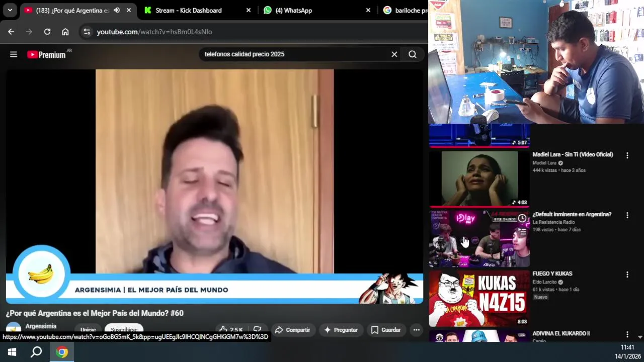644x362 pixels.
Task: Open the YouTube hamburger guide menu
Action: 14,54
